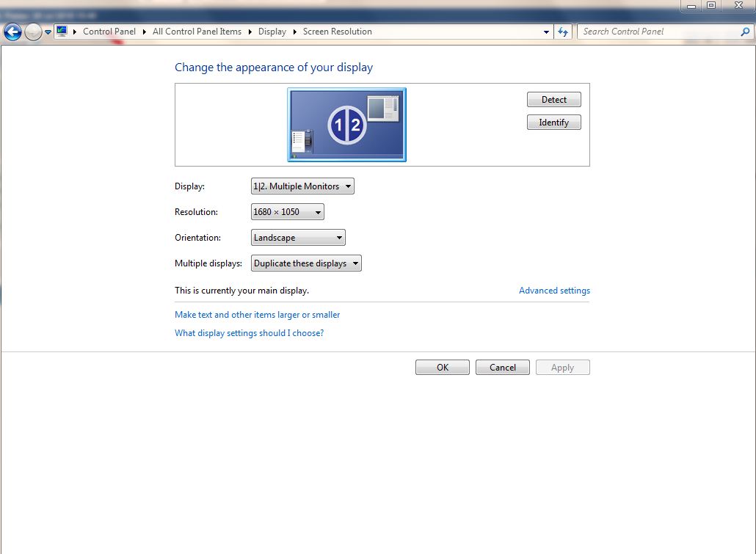Viewport: 756px width, 554px height.
Task: Go back with the blue back arrow
Action: click(x=12, y=32)
